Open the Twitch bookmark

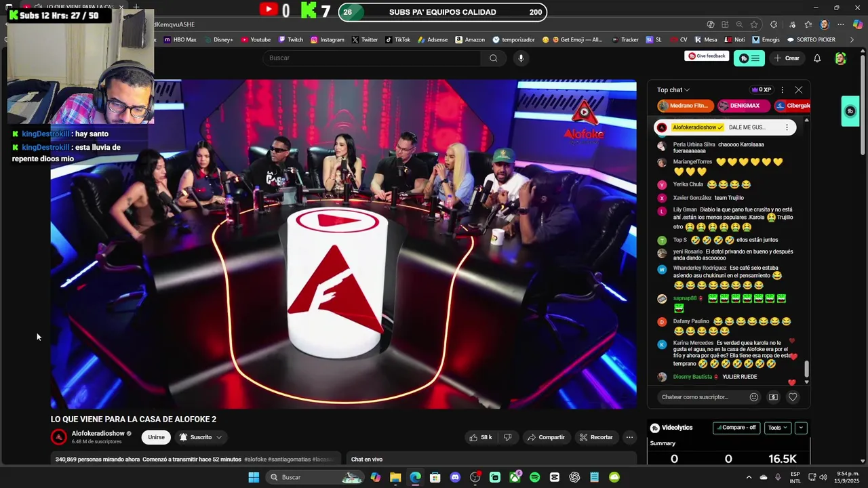point(290,40)
